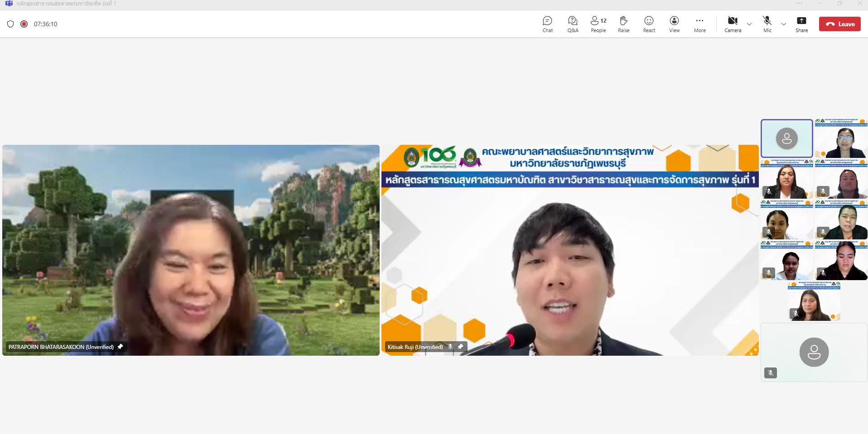
Task: Share your screen content
Action: 801,24
